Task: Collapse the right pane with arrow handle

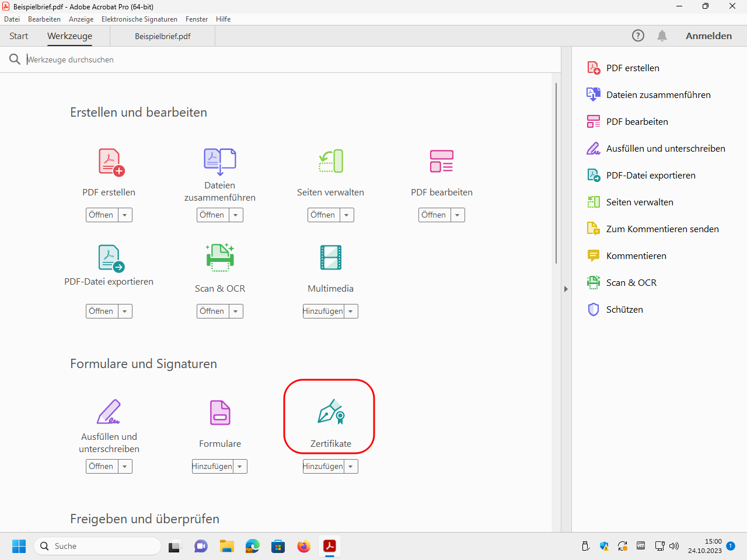Action: [566, 289]
